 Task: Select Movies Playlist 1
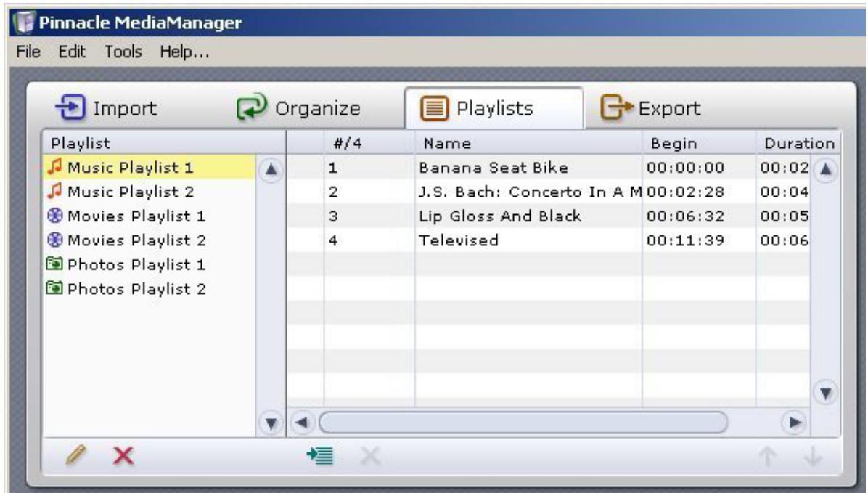149,216
